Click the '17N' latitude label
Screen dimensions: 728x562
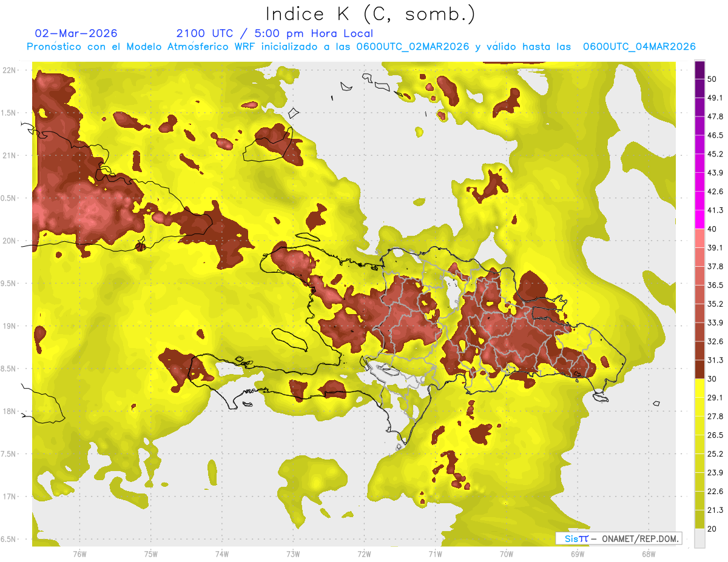tap(8, 497)
